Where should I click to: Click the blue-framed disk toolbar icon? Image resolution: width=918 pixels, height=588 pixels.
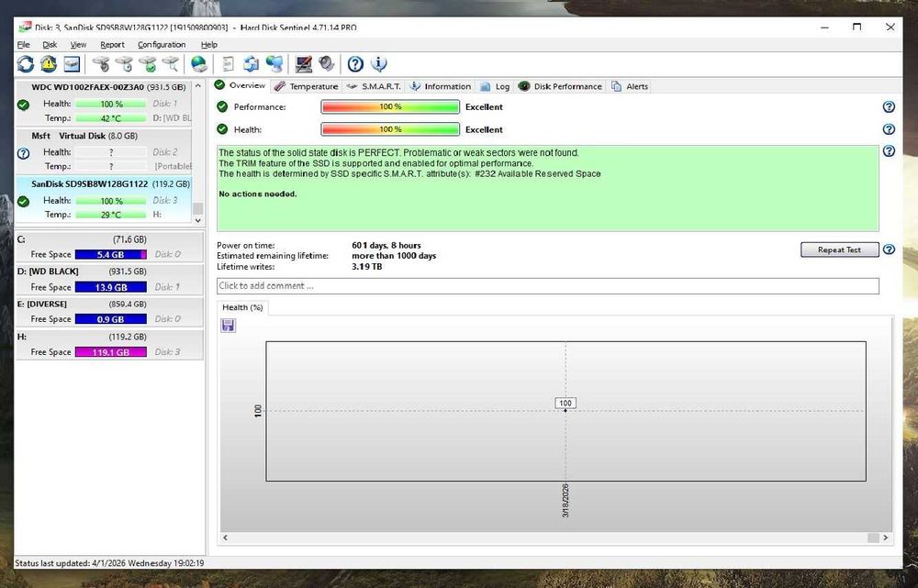(72, 64)
